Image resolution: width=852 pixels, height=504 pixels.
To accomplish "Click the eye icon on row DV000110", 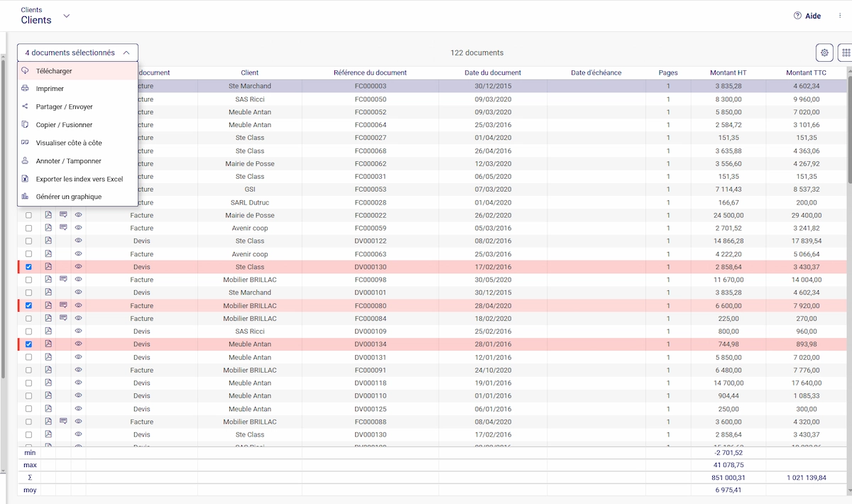I will tap(79, 395).
